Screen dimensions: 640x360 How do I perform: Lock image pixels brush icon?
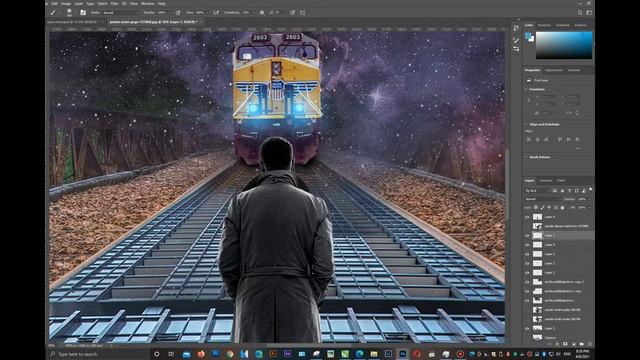pos(542,208)
